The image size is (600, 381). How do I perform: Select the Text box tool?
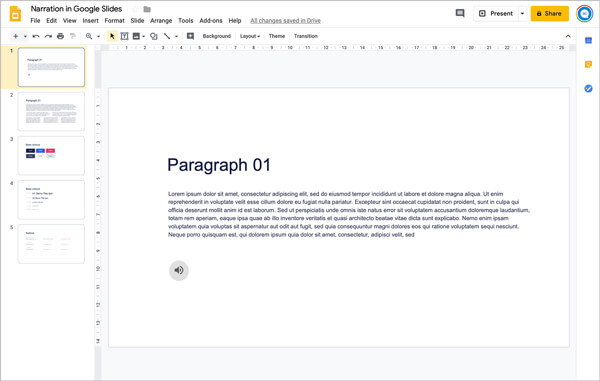pos(124,36)
